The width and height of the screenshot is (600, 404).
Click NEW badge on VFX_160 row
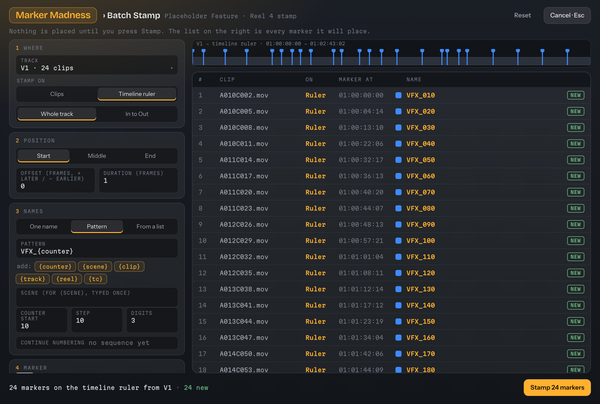click(576, 337)
